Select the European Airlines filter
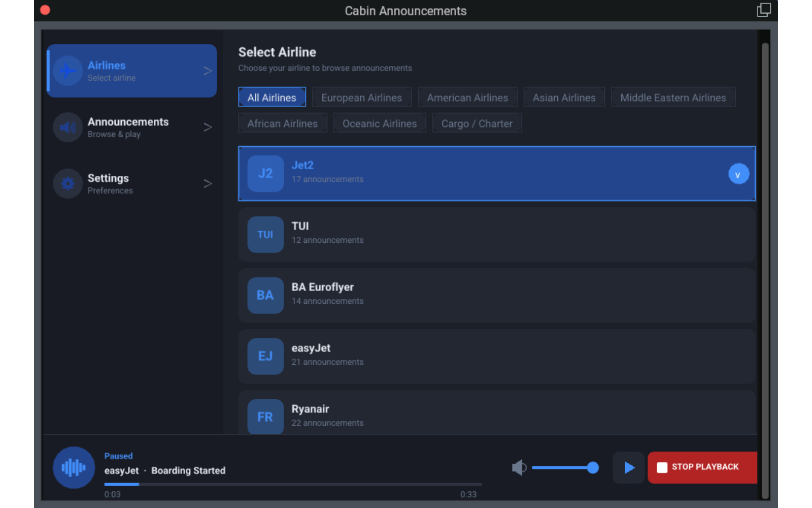Screen dimensions: 812x508 tap(362, 97)
